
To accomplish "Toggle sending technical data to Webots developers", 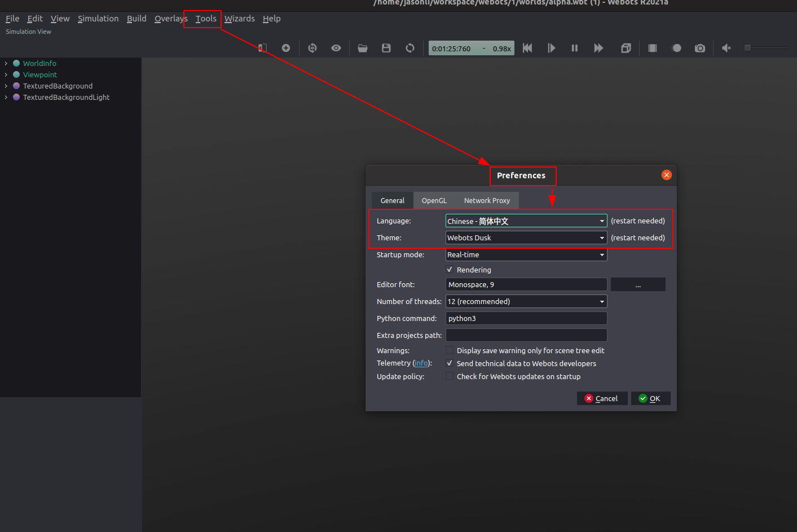I will coord(450,363).
